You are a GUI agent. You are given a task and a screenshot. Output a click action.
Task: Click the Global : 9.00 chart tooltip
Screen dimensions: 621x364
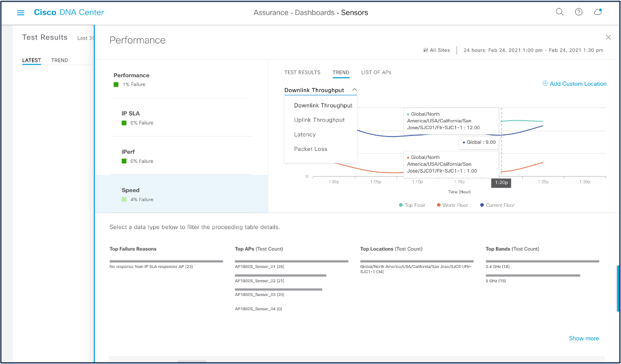tap(479, 142)
